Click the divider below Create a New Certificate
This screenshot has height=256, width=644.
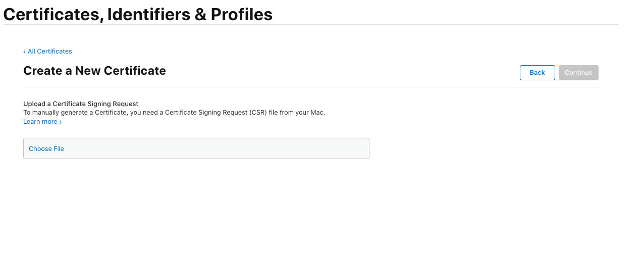point(310,87)
